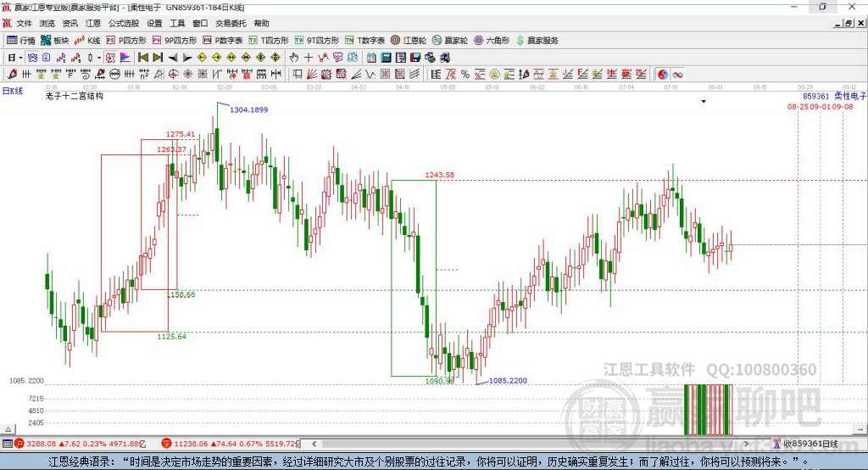This screenshot has height=470, width=868.
Task: Open the P四方形 tool
Action: (126, 41)
